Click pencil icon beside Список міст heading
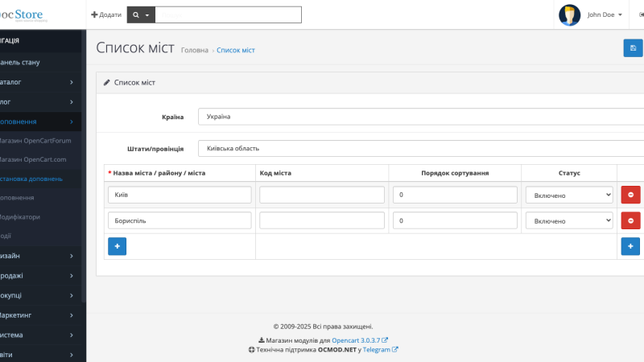644x362 pixels. point(107,83)
